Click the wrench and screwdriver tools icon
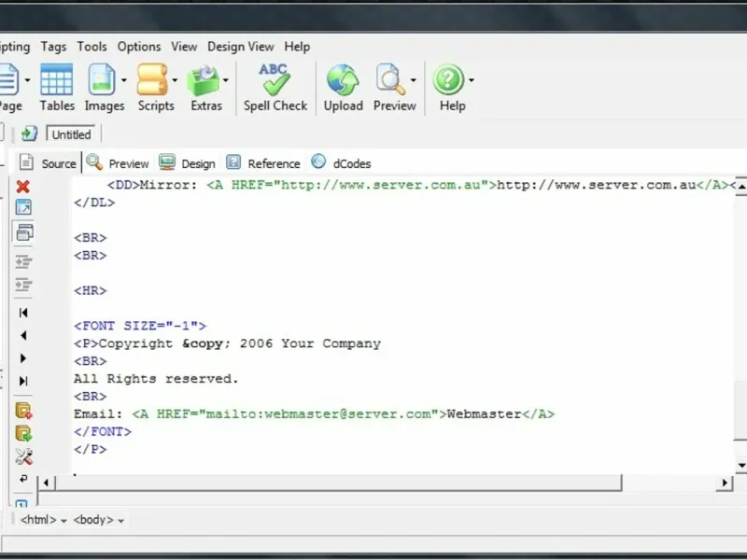The image size is (747, 560). pos(23,456)
